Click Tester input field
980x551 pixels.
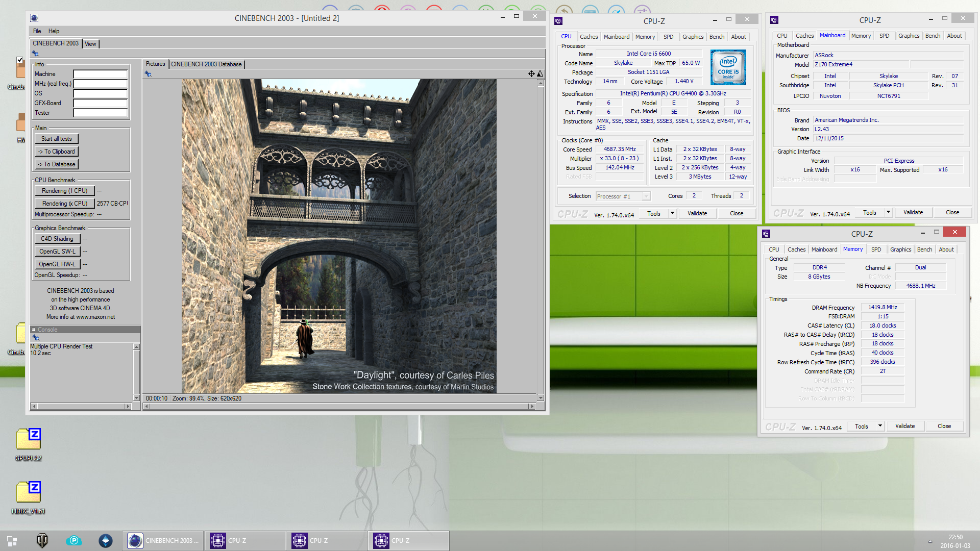point(100,113)
